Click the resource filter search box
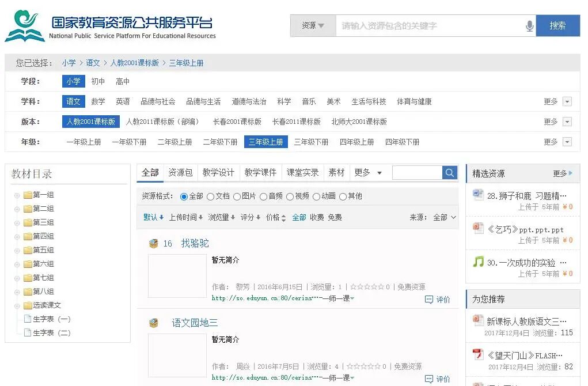This screenshot has height=386, width=588. point(418,173)
